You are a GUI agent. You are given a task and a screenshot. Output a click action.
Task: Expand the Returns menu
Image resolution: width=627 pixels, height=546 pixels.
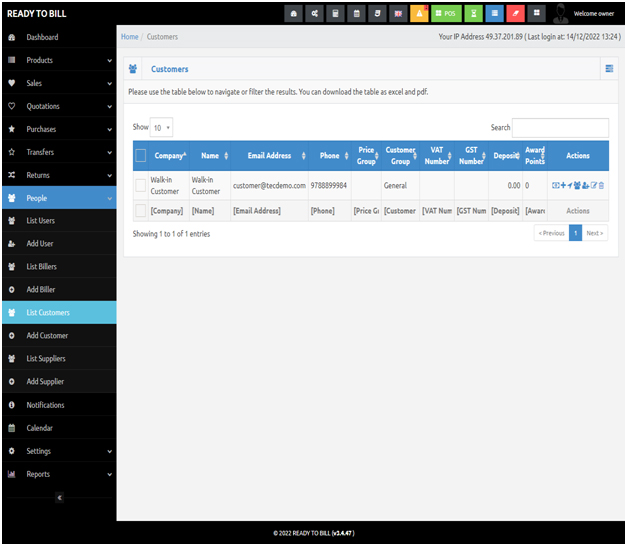point(59,175)
